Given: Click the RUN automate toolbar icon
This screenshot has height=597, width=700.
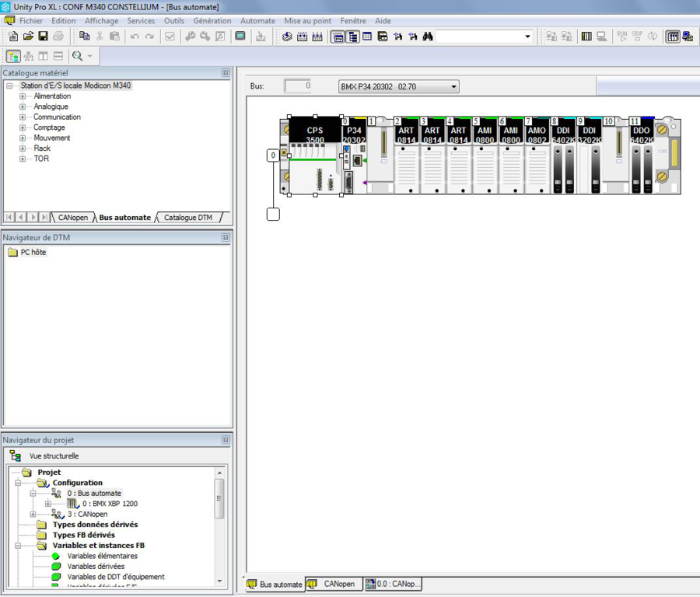Looking at the screenshot, I should coord(622,37).
